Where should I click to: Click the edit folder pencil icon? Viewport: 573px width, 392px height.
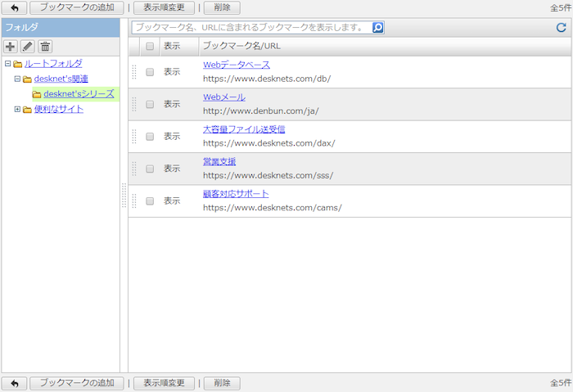(x=28, y=47)
